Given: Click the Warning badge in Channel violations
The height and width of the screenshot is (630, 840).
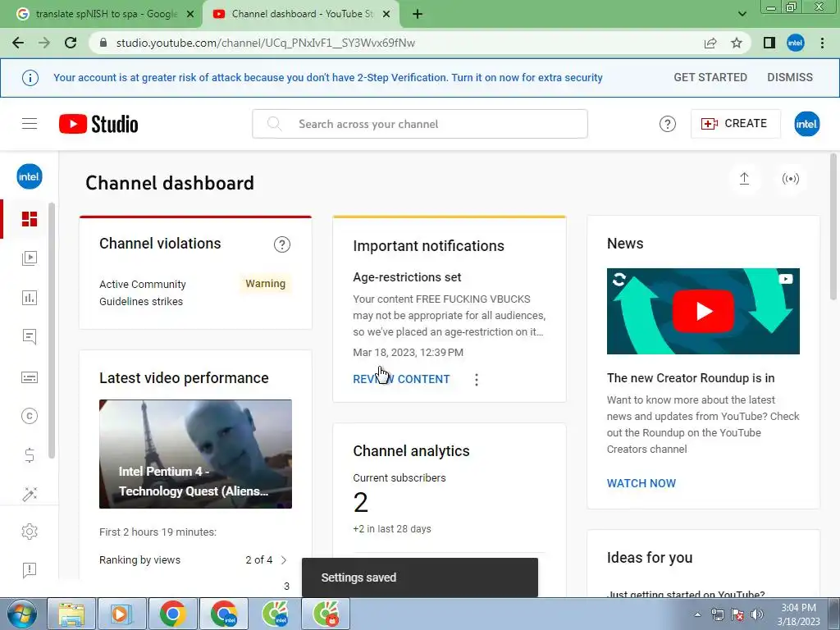Looking at the screenshot, I should [x=265, y=283].
